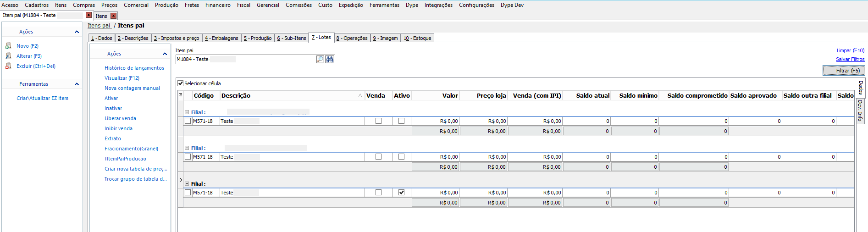The width and height of the screenshot is (868, 232).
Task: Collapse the outer Ações panel chevron
Action: [77, 32]
